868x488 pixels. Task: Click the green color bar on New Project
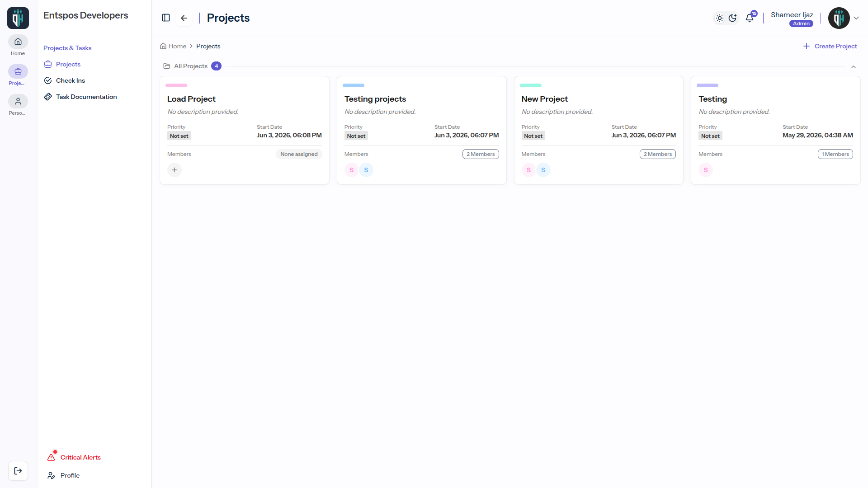531,85
